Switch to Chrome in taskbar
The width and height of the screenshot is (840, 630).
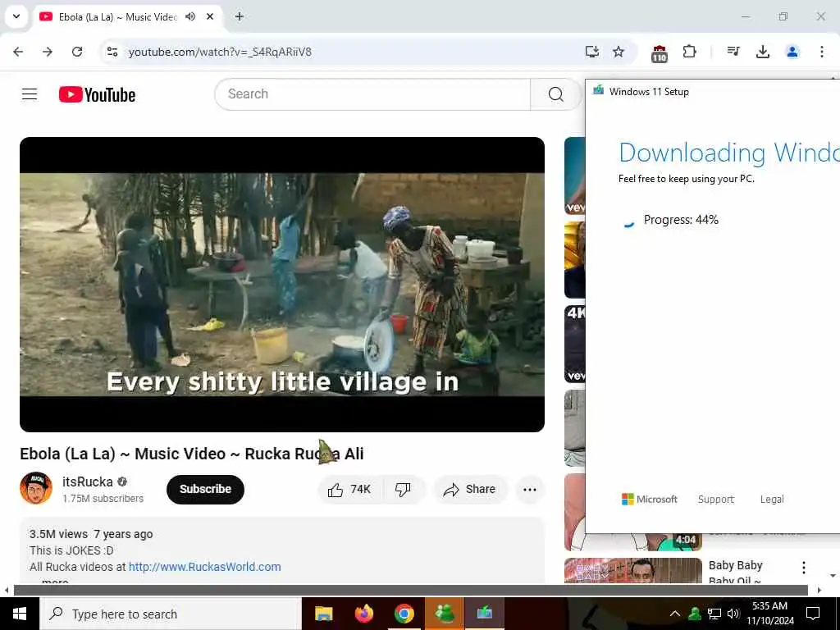tap(404, 614)
